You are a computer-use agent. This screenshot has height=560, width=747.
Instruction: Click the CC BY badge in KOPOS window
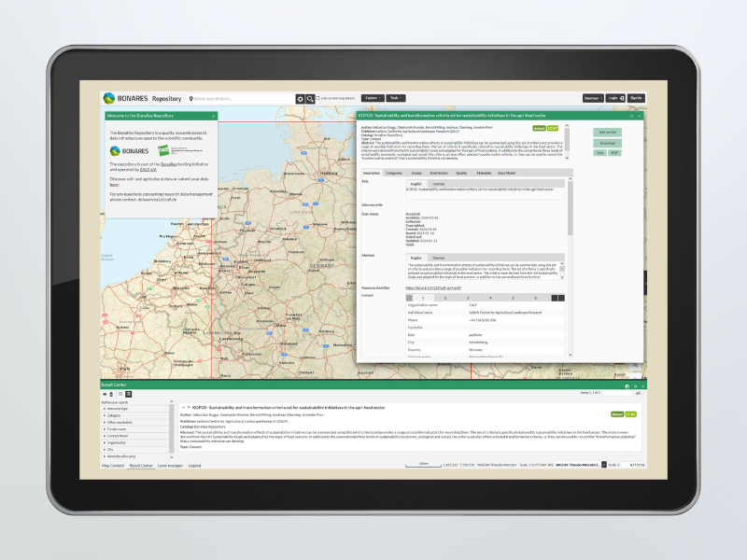553,128
